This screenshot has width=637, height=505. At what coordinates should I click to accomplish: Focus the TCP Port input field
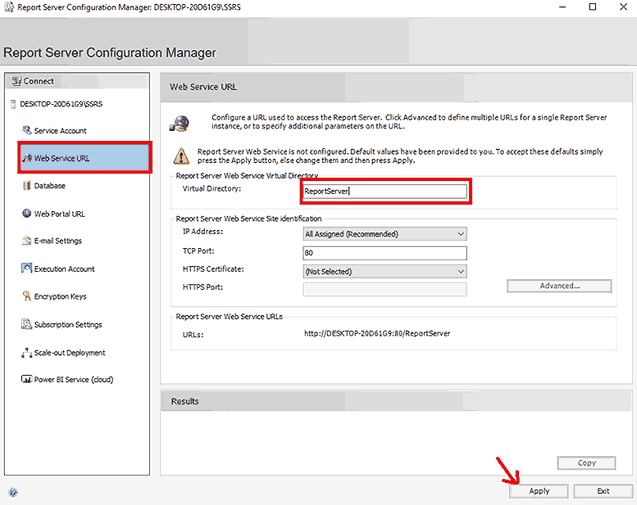tap(385, 252)
